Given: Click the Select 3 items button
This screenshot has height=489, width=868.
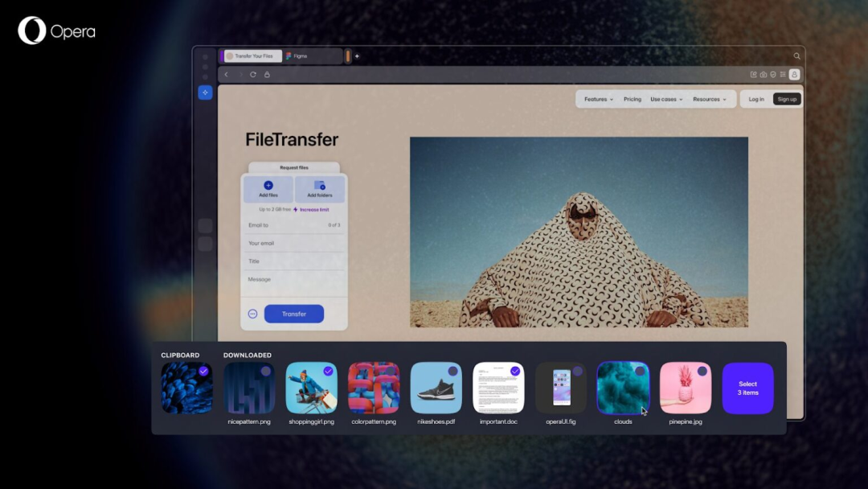Looking at the screenshot, I should (x=748, y=388).
